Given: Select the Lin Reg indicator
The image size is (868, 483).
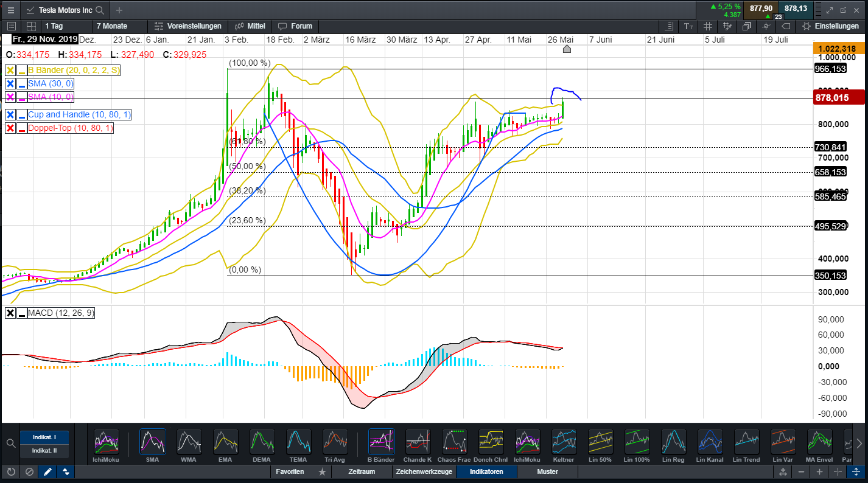Looking at the screenshot, I should (x=673, y=442).
